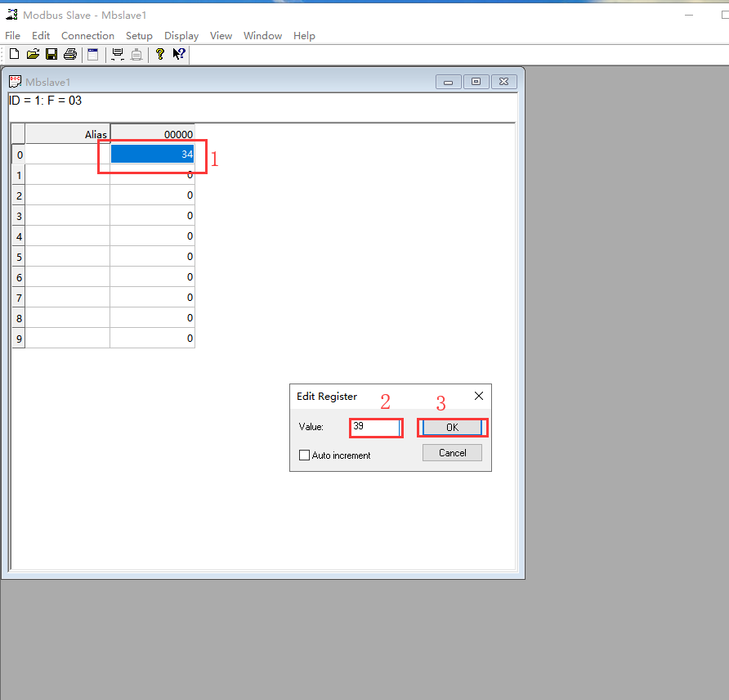Click the Connect toolbar icon
The image size is (729, 700).
click(x=118, y=54)
